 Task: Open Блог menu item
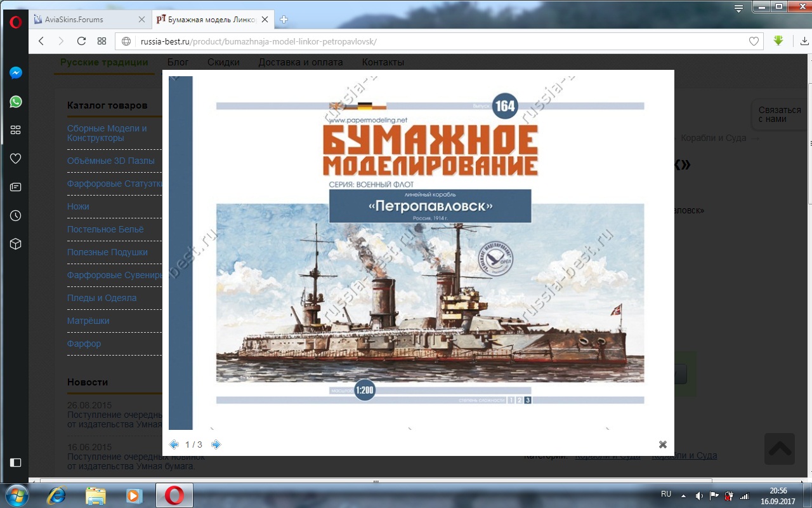[178, 62]
